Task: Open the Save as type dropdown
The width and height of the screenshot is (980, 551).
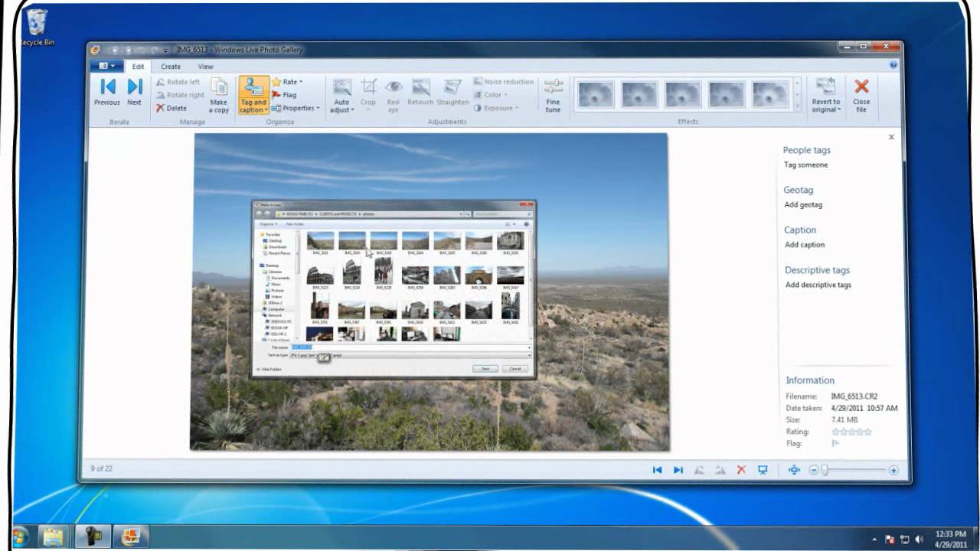Action: tap(410, 356)
